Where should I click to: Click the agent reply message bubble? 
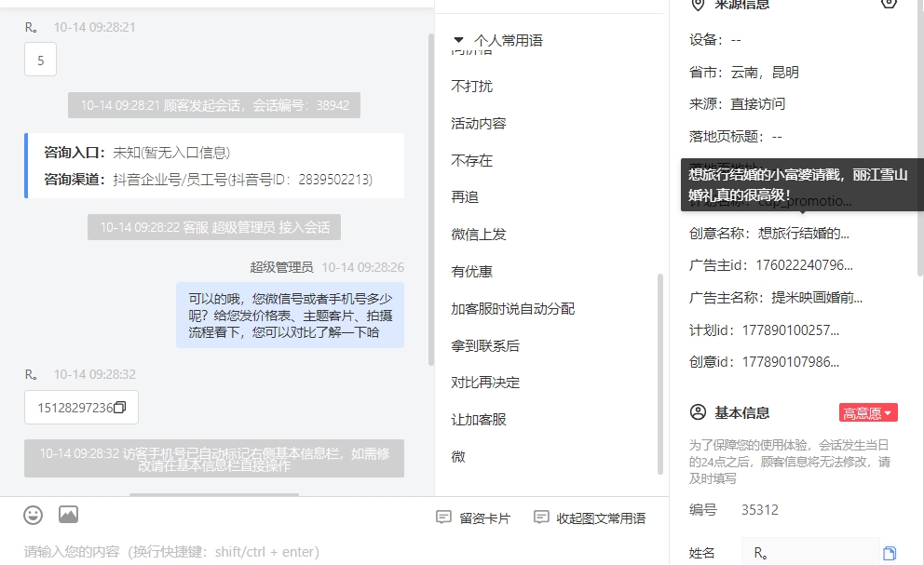coord(290,316)
